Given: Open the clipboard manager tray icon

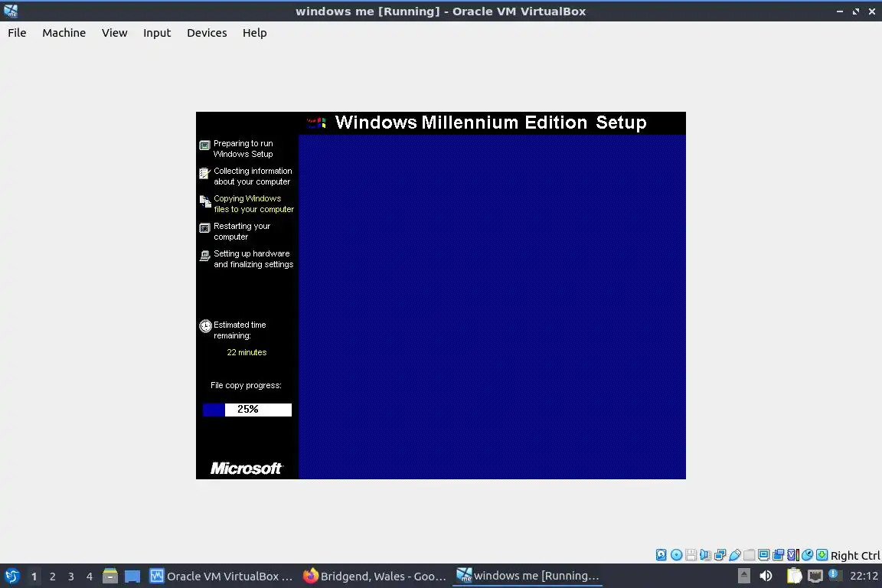Looking at the screenshot, I should (794, 576).
